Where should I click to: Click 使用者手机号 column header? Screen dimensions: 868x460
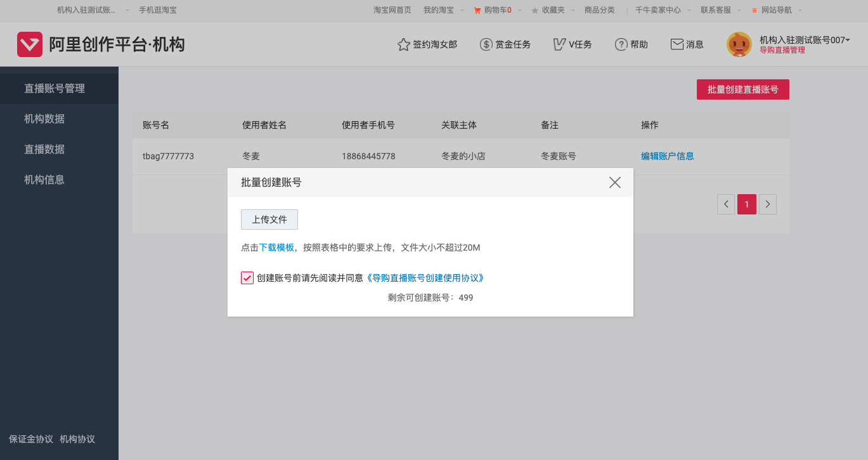click(368, 126)
